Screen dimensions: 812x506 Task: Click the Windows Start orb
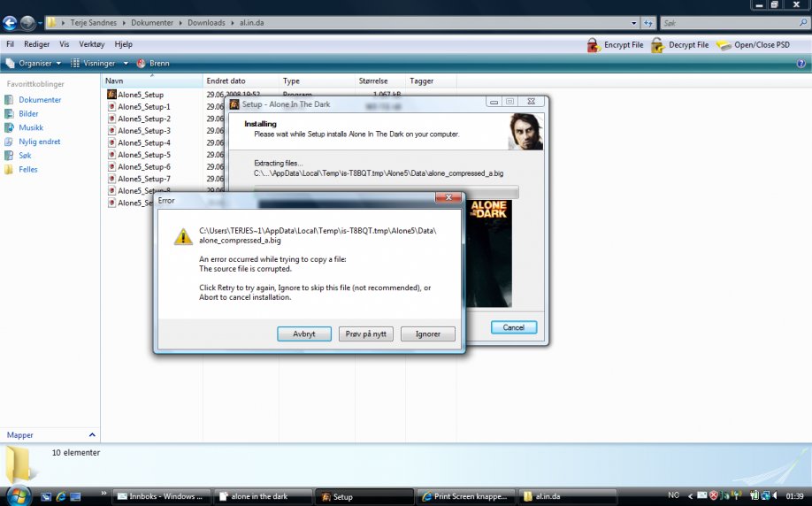(x=19, y=495)
